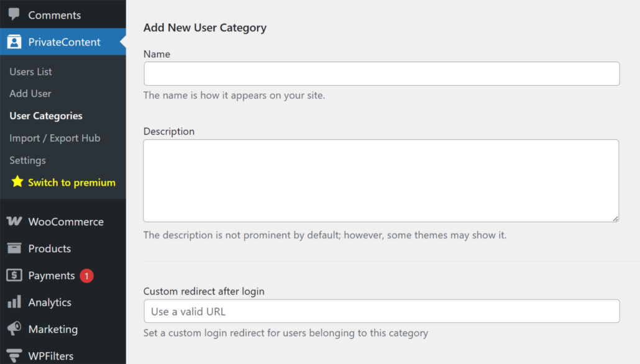The height and width of the screenshot is (364, 640).
Task: Click inside the Description textarea
Action: 381,181
